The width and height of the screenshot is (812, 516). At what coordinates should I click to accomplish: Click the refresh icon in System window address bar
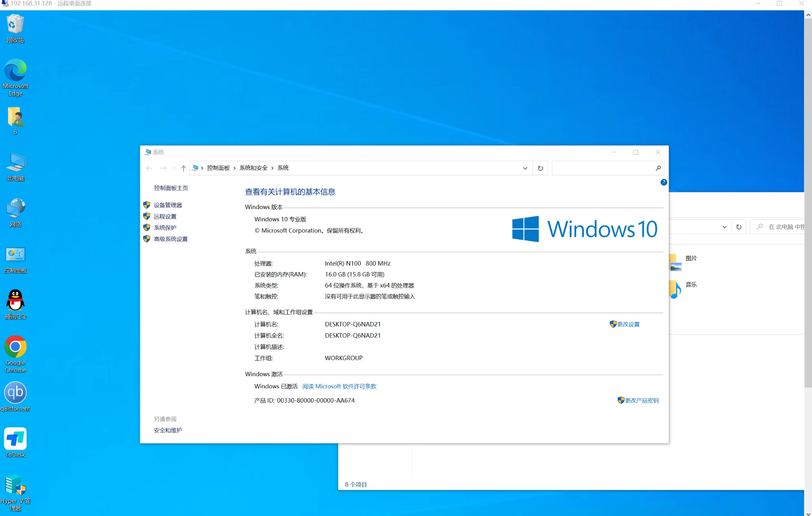(x=540, y=168)
